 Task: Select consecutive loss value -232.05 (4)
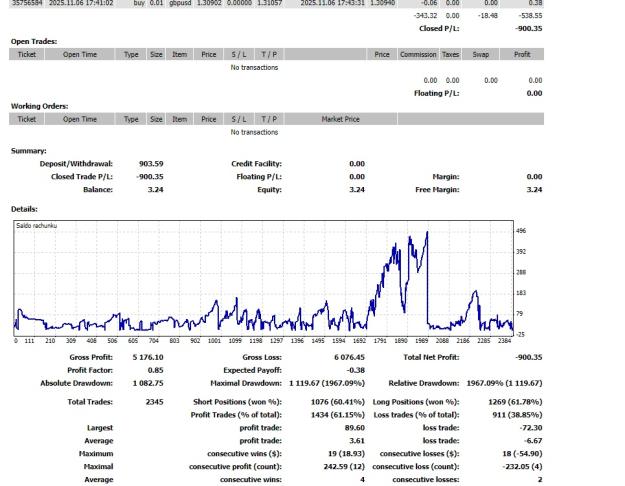click(x=521, y=466)
